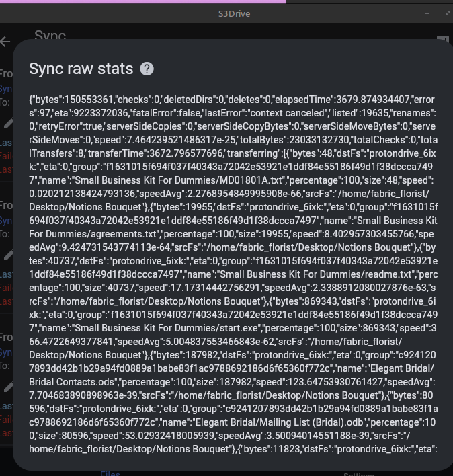Open the first blue Sync source link
Image resolution: width=453 pixels, height=476 pixels.
click(6, 89)
